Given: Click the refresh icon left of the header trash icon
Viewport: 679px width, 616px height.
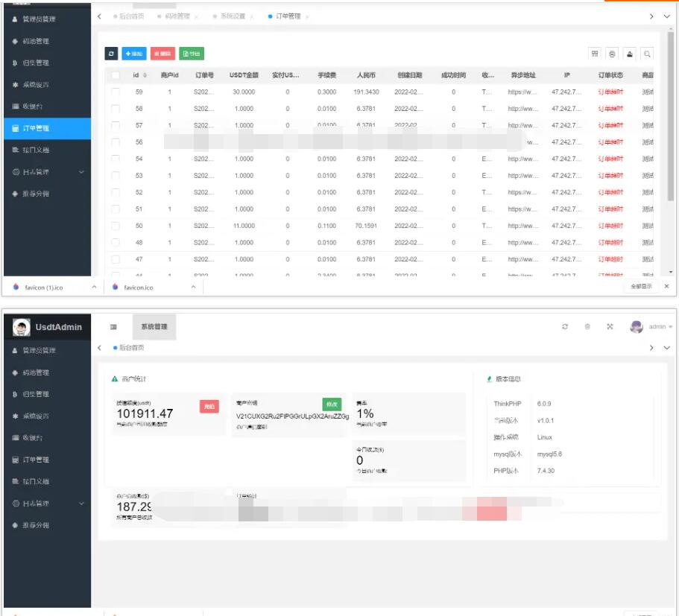Looking at the screenshot, I should coord(565,326).
